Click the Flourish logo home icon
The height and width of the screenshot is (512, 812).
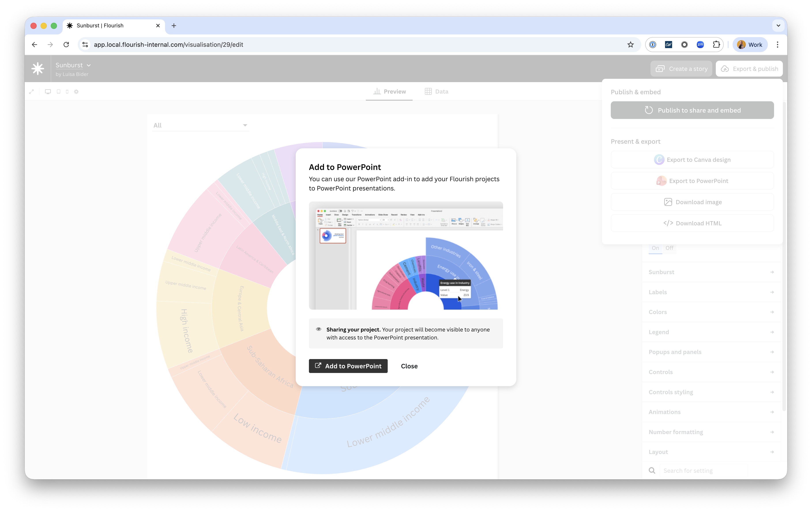pyautogui.click(x=38, y=68)
